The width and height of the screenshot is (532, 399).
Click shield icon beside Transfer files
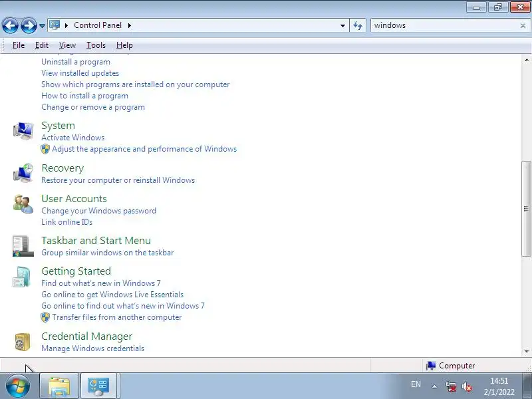point(45,317)
